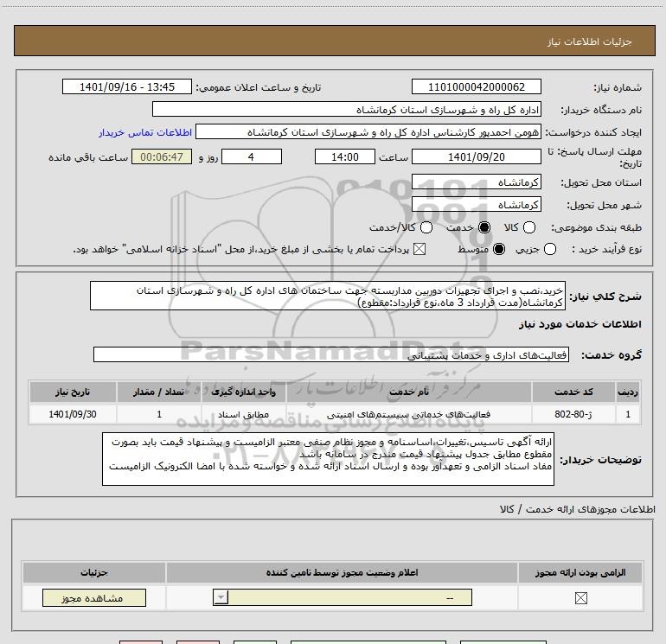This screenshot has width=666, height=644.
Task: Click the need number field 1101000042000062
Action: (476, 86)
